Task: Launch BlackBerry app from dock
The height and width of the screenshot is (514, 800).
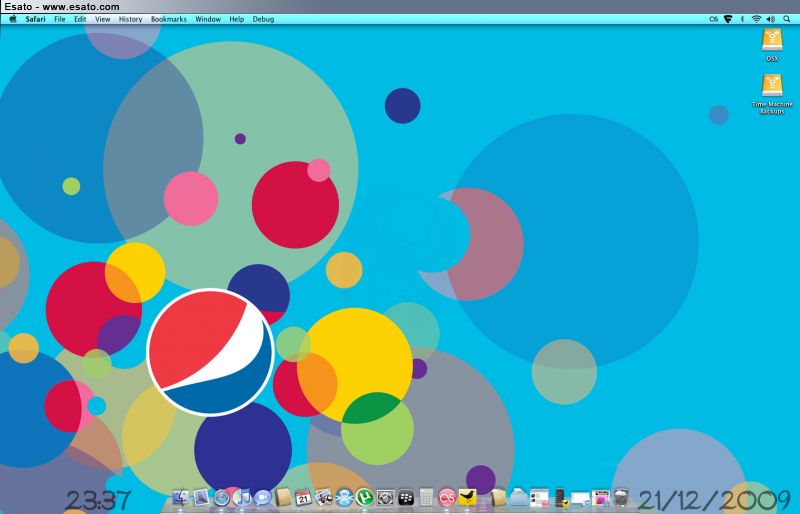Action: pos(407,498)
